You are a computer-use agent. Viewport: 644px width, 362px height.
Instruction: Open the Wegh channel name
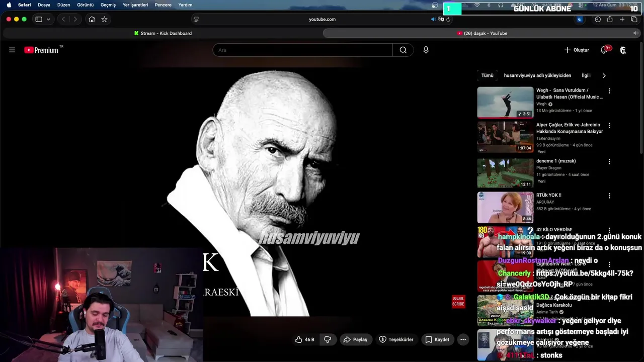coord(541,104)
